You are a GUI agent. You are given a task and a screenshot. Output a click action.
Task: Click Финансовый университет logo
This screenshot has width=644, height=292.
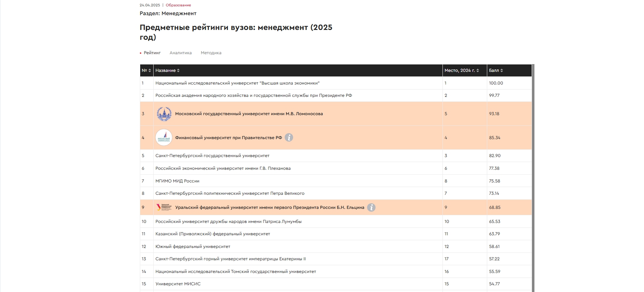pyautogui.click(x=164, y=138)
